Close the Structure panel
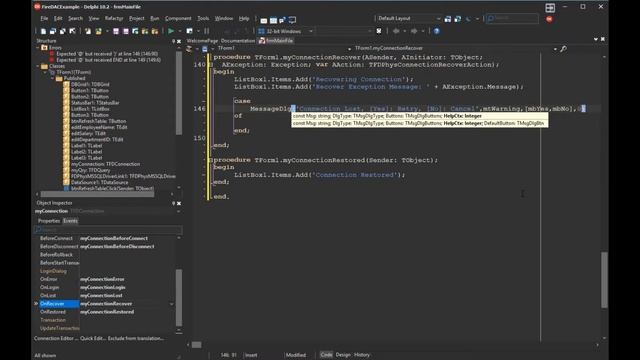 pos(179,41)
